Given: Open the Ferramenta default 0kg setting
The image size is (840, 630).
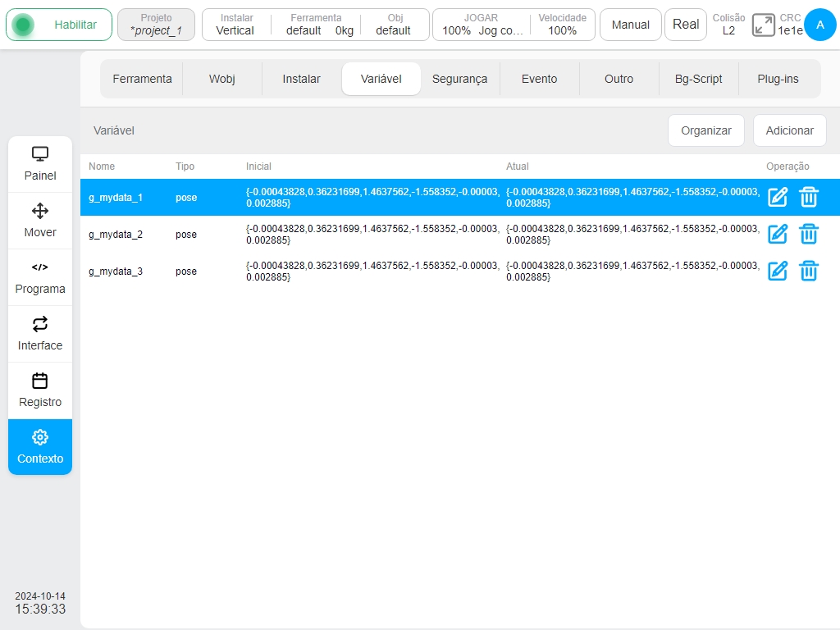Looking at the screenshot, I should pos(316,25).
